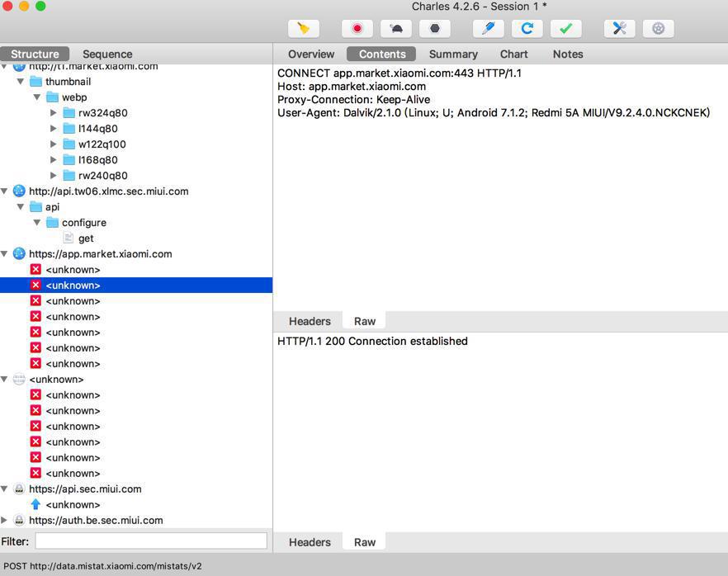Select the request pane Raw tab
728x576 pixels.
365,321
